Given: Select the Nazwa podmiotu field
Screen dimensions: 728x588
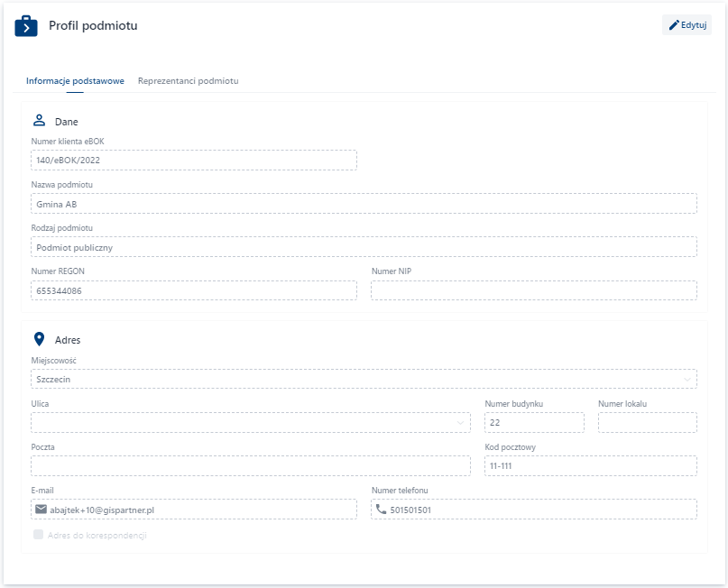Looking at the screenshot, I should click(364, 204).
